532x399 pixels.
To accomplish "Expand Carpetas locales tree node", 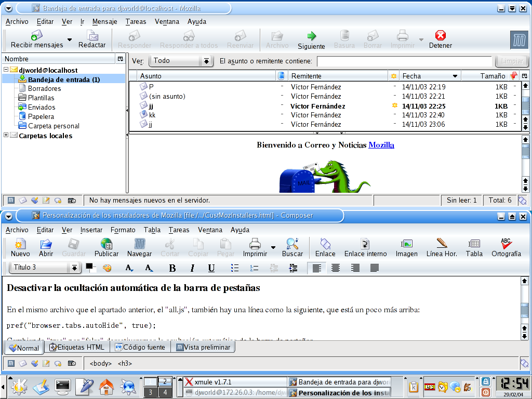I will point(6,135).
